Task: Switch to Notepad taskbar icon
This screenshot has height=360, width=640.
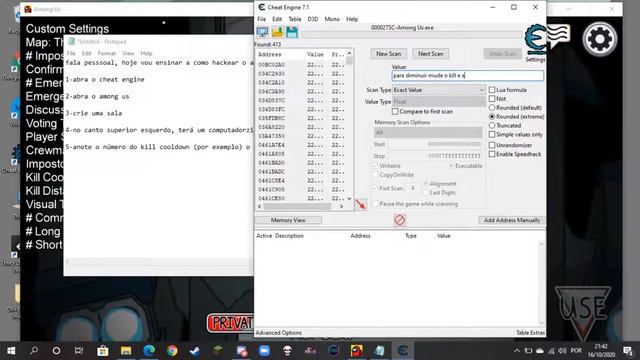Action: point(380,351)
